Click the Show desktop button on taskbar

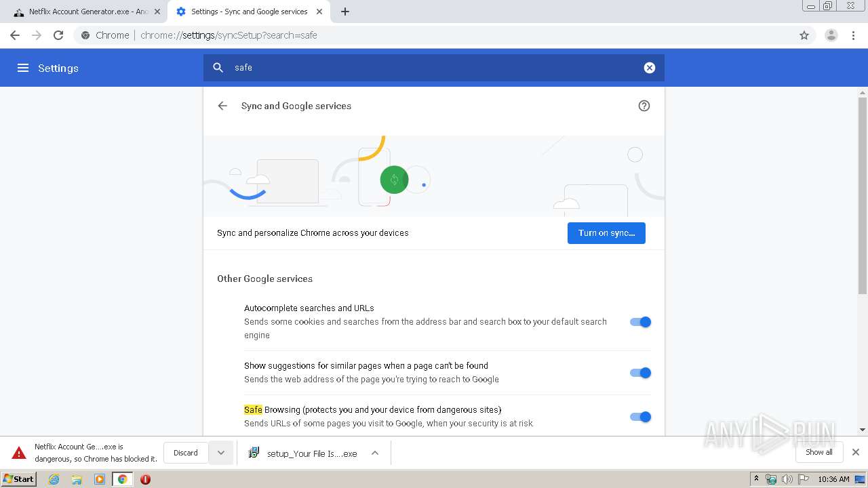(x=860, y=479)
